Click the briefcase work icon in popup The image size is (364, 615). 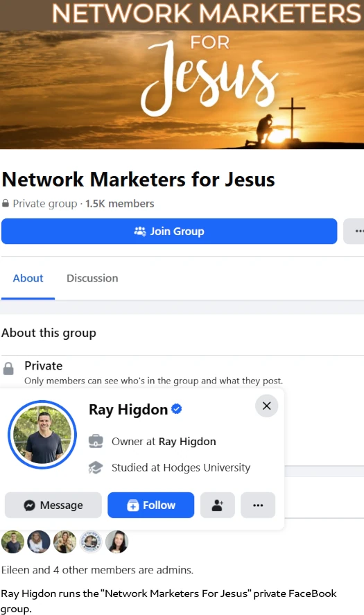click(96, 442)
